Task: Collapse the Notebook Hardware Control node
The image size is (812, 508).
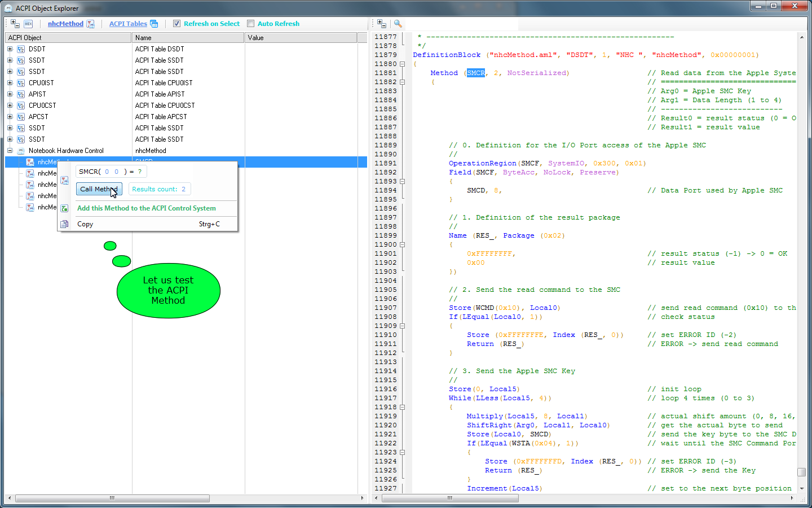Action: tap(10, 151)
